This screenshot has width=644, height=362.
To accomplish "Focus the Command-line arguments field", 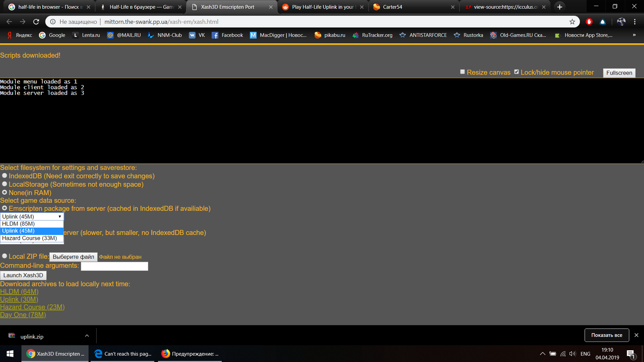I will pos(114,266).
